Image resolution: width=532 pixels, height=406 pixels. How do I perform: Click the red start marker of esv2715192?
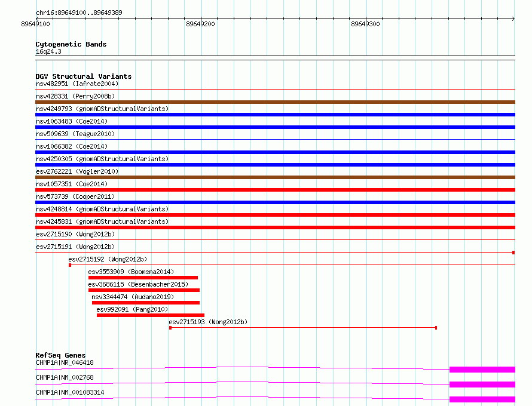point(70,265)
